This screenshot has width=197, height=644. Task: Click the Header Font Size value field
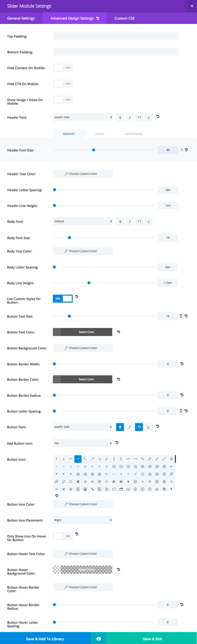(167, 150)
